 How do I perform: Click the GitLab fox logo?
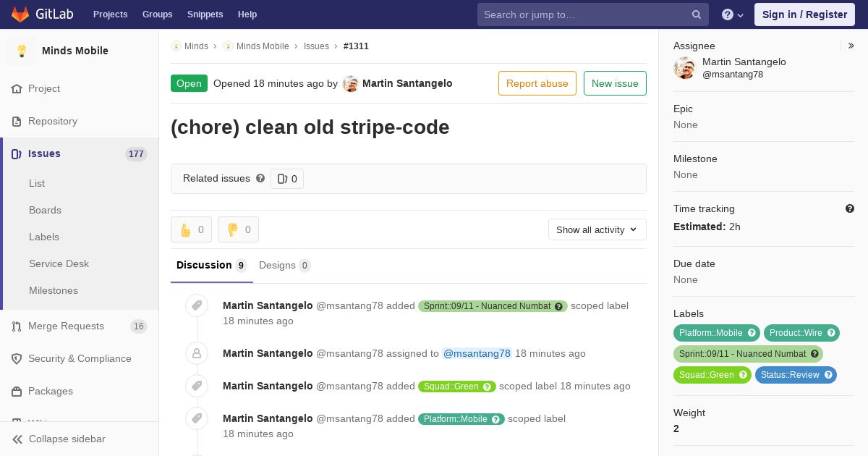coord(20,14)
